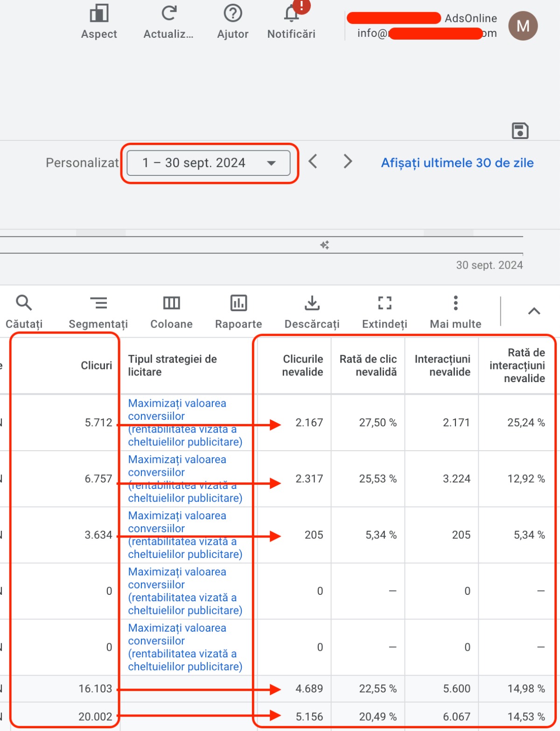
Task: Open the Aspect layout options
Action: (x=99, y=22)
